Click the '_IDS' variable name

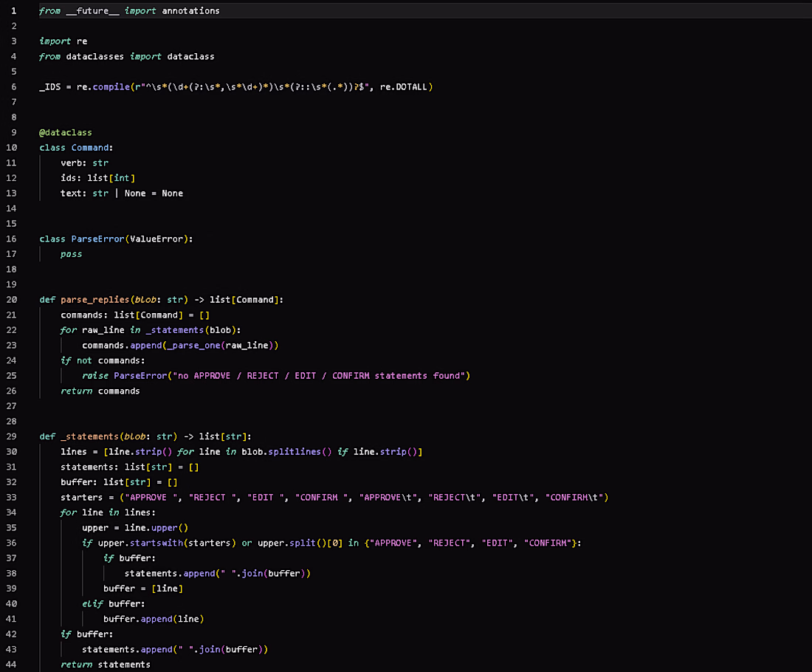pos(49,87)
